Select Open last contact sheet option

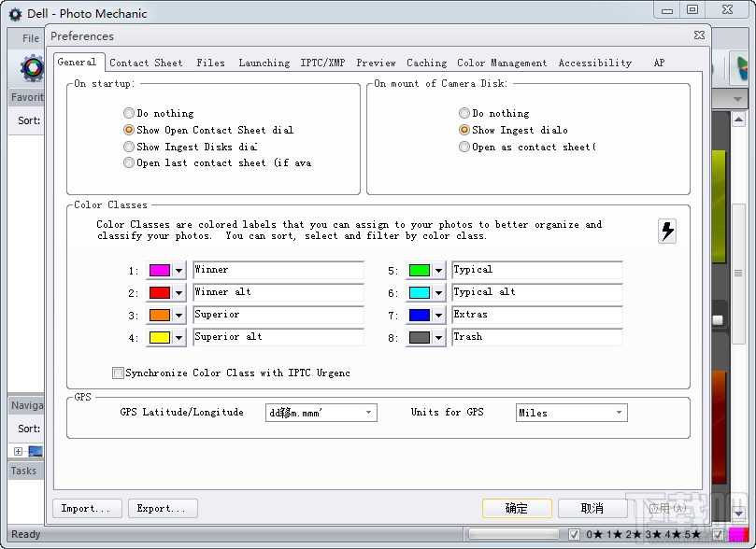[x=128, y=162]
